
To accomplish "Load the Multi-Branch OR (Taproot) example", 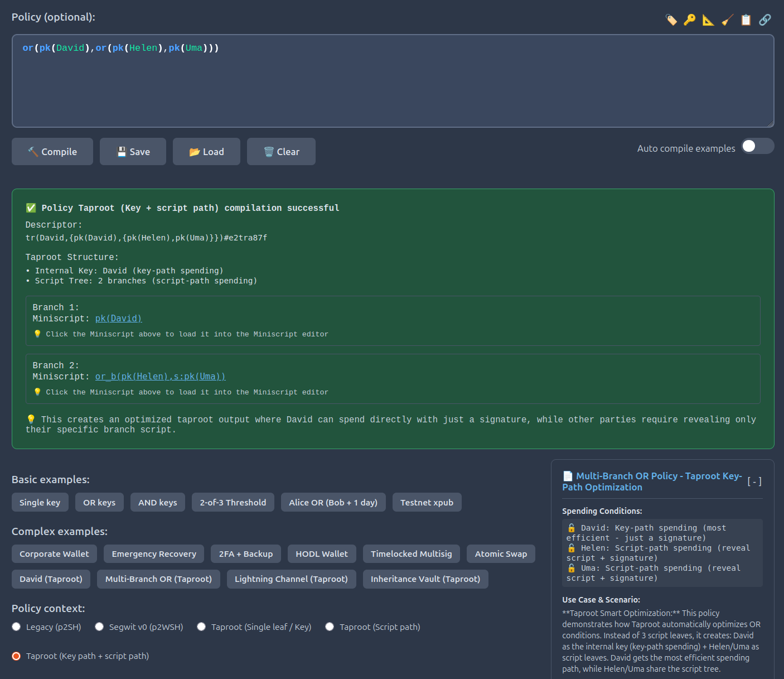I will coord(158,579).
